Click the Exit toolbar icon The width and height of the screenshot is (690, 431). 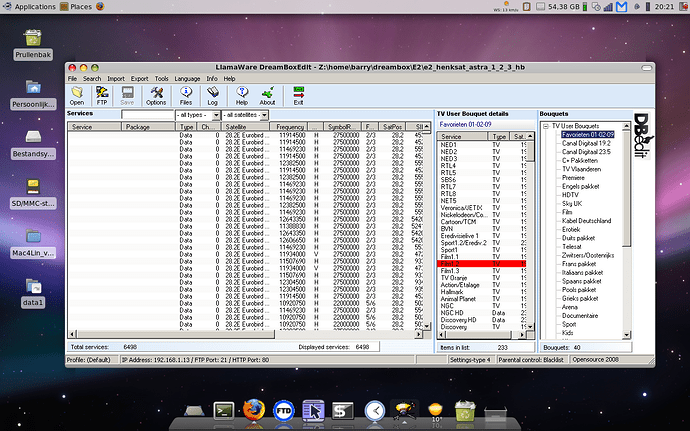[x=298, y=96]
